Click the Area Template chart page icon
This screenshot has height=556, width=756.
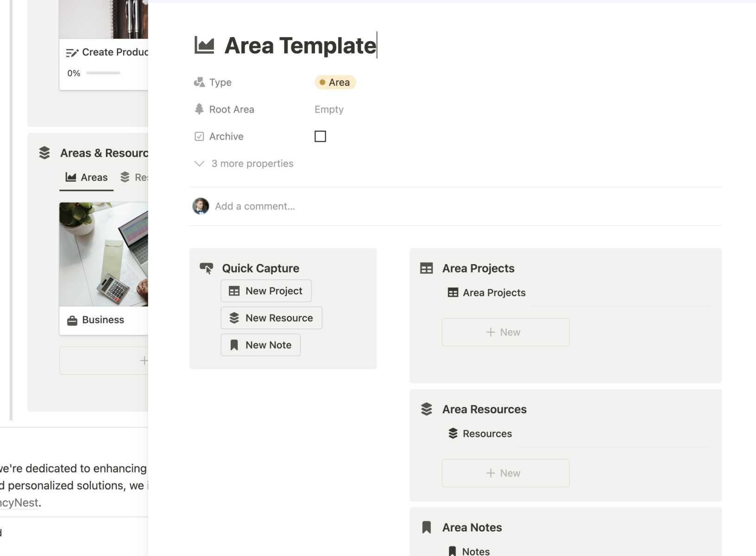(204, 45)
